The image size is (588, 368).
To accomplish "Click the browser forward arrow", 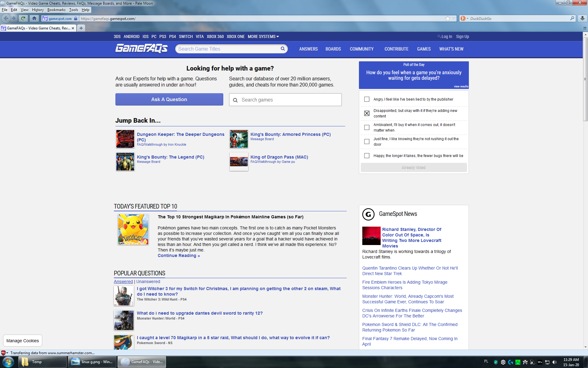I will [13, 18].
